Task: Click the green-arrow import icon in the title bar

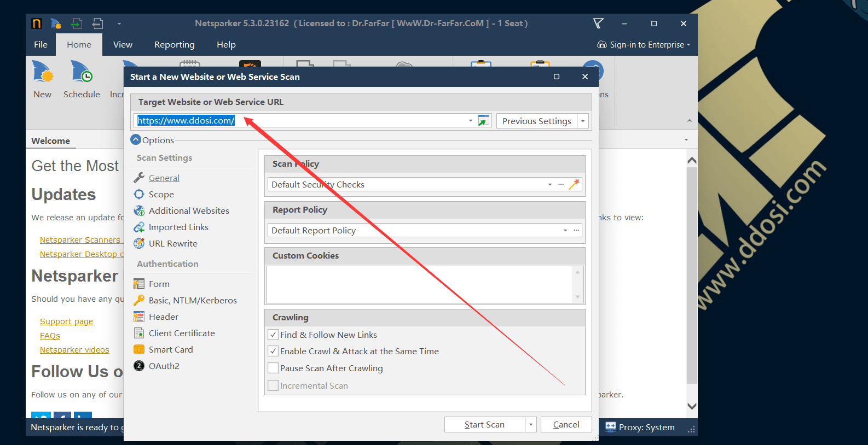Action: click(77, 24)
